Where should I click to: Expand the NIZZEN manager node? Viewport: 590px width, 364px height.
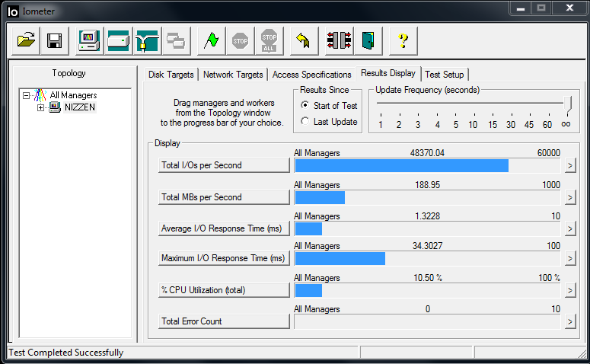click(40, 107)
